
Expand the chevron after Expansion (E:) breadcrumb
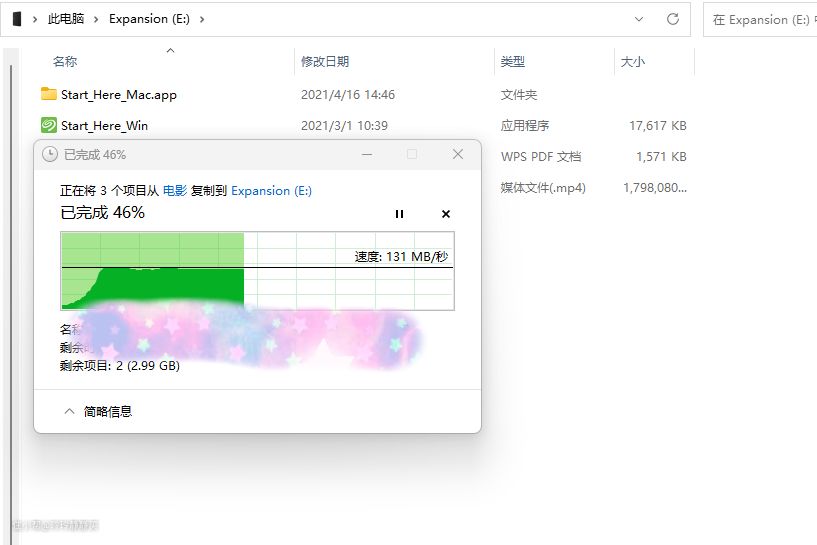point(202,19)
